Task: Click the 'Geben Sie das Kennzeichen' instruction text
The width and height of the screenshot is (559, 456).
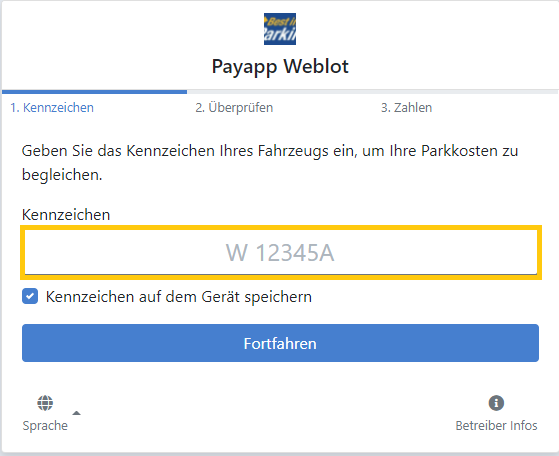Action: click(270, 163)
